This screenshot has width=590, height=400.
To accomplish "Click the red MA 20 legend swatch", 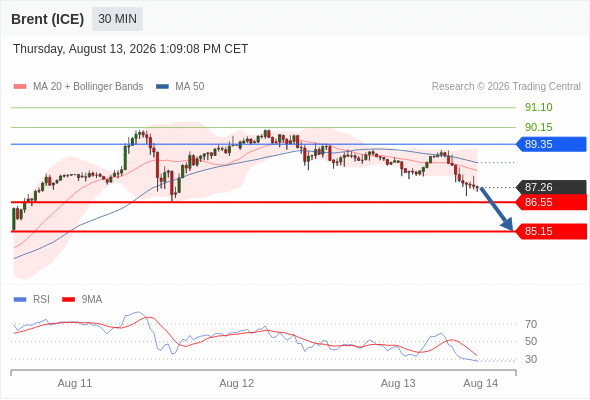I will (20, 87).
